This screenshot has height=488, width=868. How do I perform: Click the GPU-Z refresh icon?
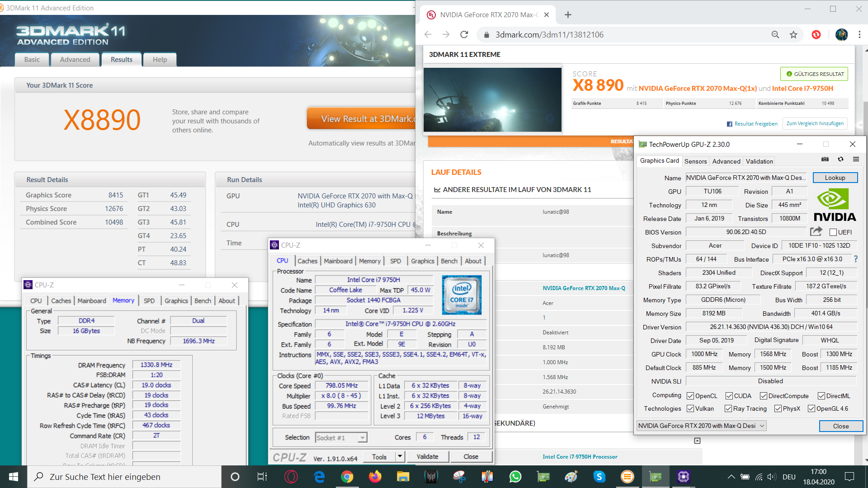[840, 159]
